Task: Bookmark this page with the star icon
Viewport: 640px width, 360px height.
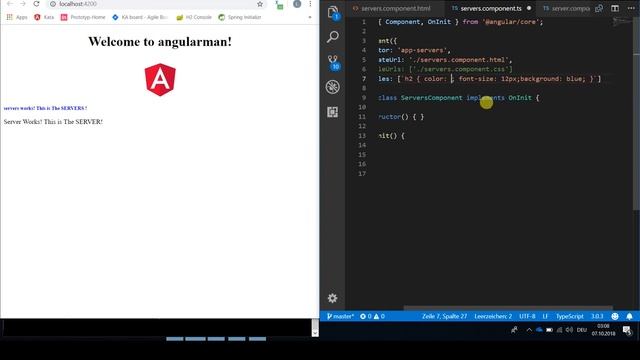Action: [260, 4]
